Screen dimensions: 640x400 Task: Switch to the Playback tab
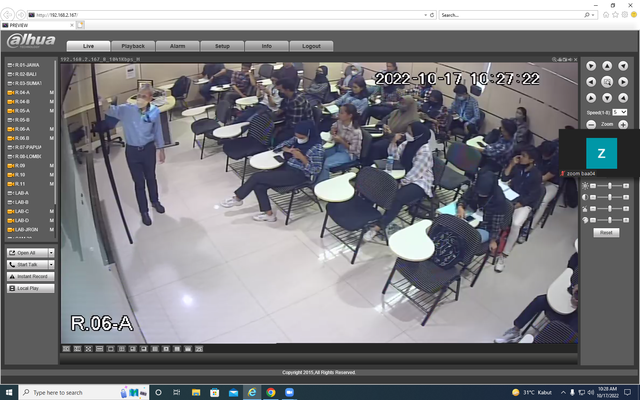133,46
